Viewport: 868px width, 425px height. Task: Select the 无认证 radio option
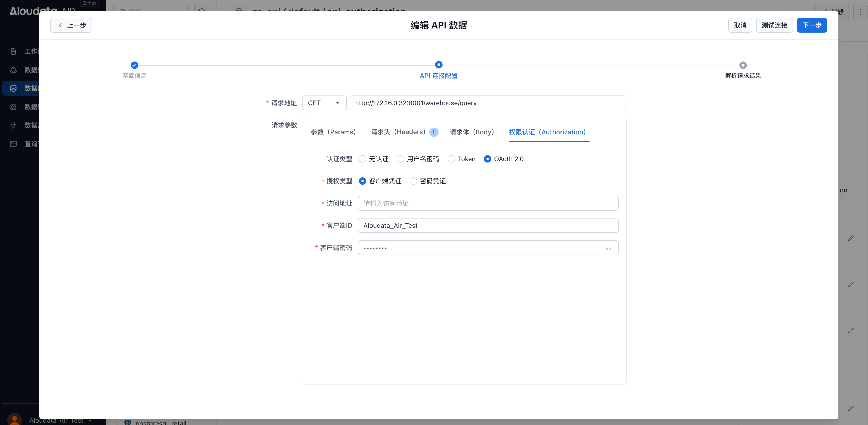363,159
